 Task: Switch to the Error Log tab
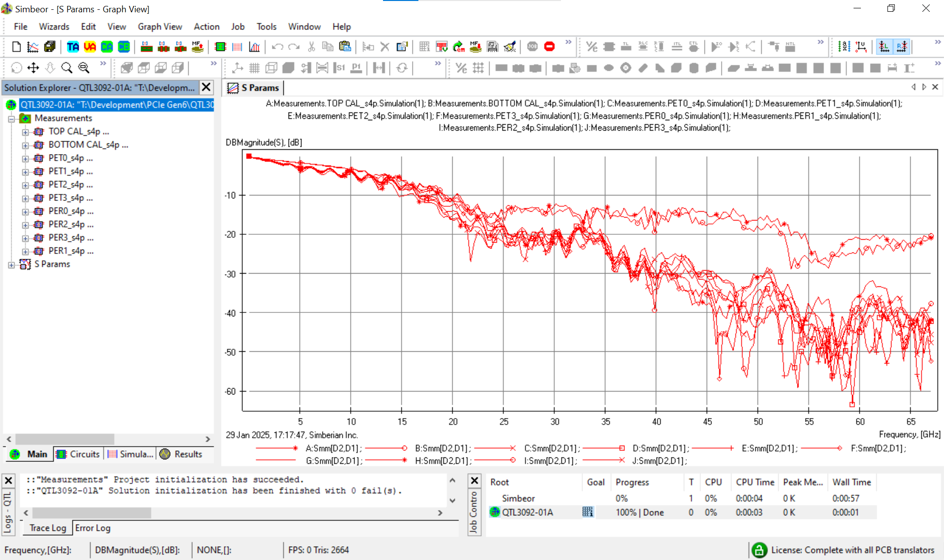click(x=93, y=528)
